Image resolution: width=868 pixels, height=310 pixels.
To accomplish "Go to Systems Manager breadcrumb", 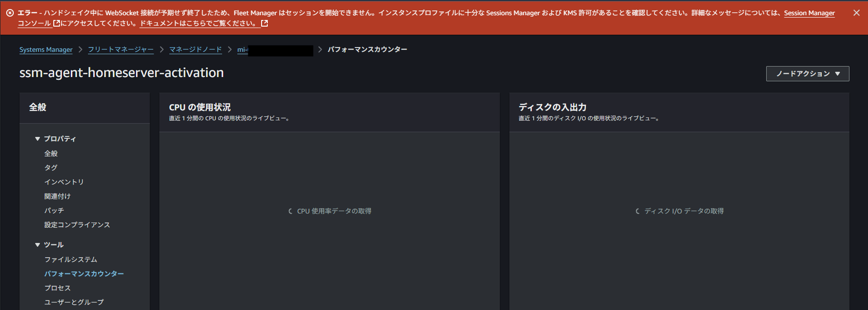I will pyautogui.click(x=46, y=49).
